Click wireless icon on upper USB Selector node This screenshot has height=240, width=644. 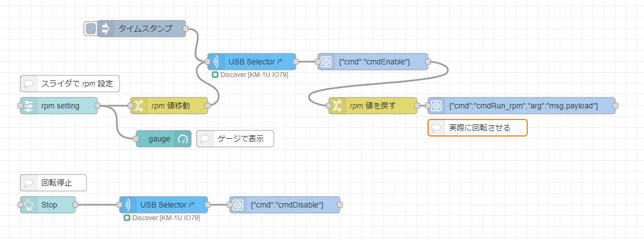click(215, 62)
